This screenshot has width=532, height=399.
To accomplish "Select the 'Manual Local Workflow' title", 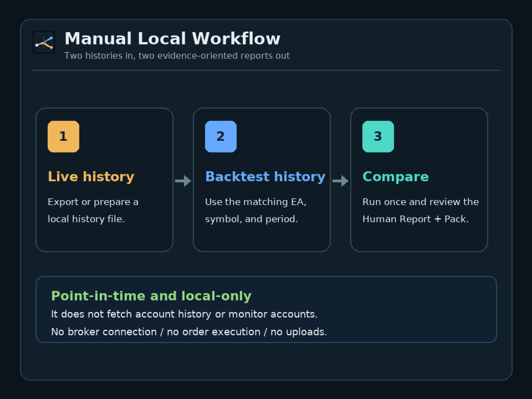I will coord(172,39).
